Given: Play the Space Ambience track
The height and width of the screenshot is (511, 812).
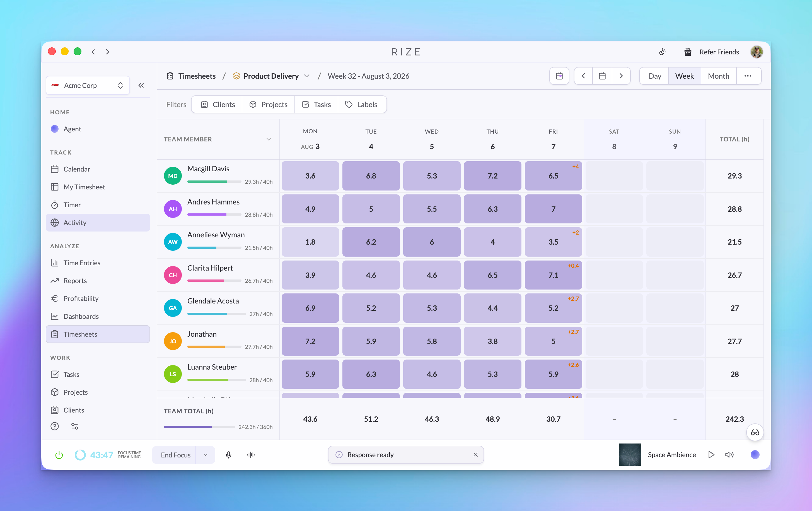Looking at the screenshot, I should 711,455.
